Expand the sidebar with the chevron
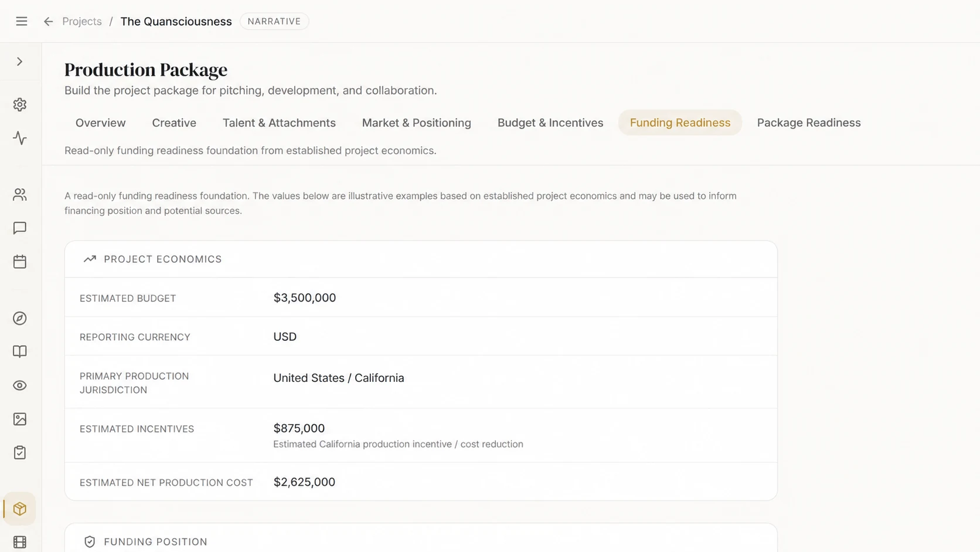 pos(20,62)
